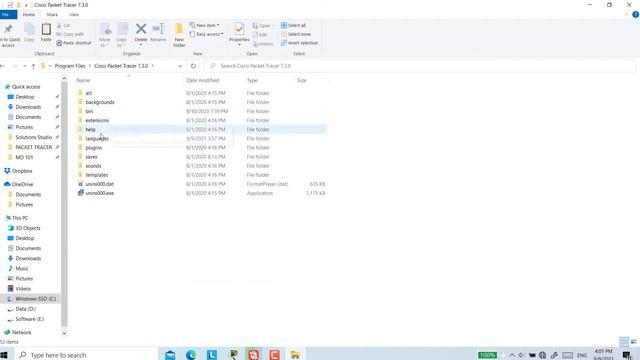Click the taskbar search box
The image size is (640, 360).
click(86, 355)
